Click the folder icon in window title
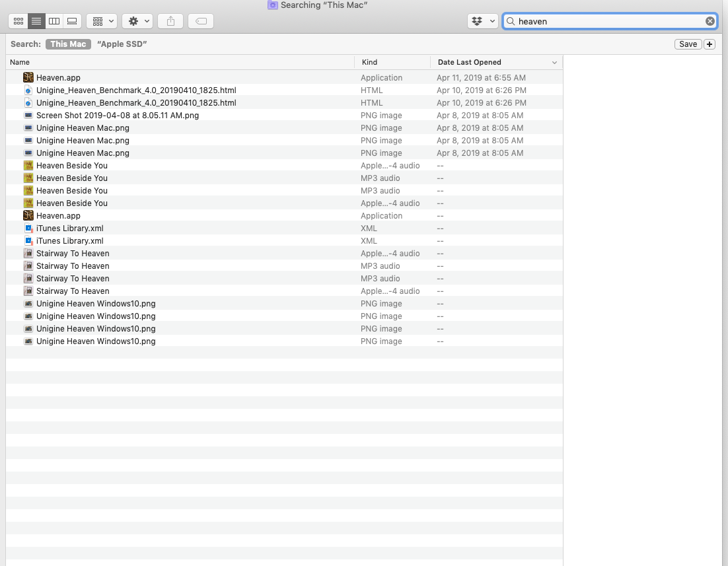Viewport: 728px width, 566px height. click(273, 5)
